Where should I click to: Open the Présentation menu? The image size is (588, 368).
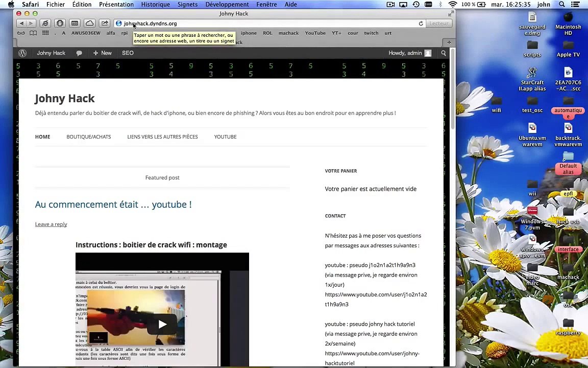[x=116, y=4]
